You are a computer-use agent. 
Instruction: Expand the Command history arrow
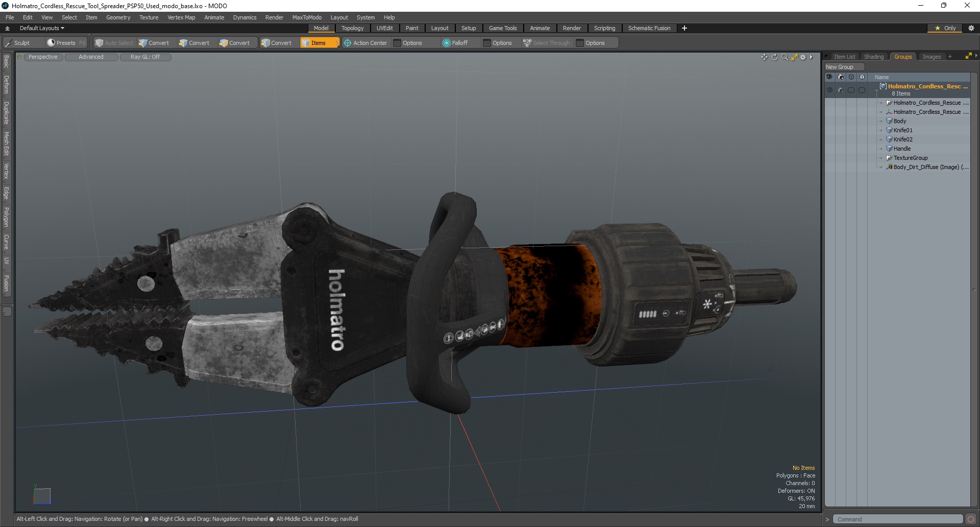point(827,519)
